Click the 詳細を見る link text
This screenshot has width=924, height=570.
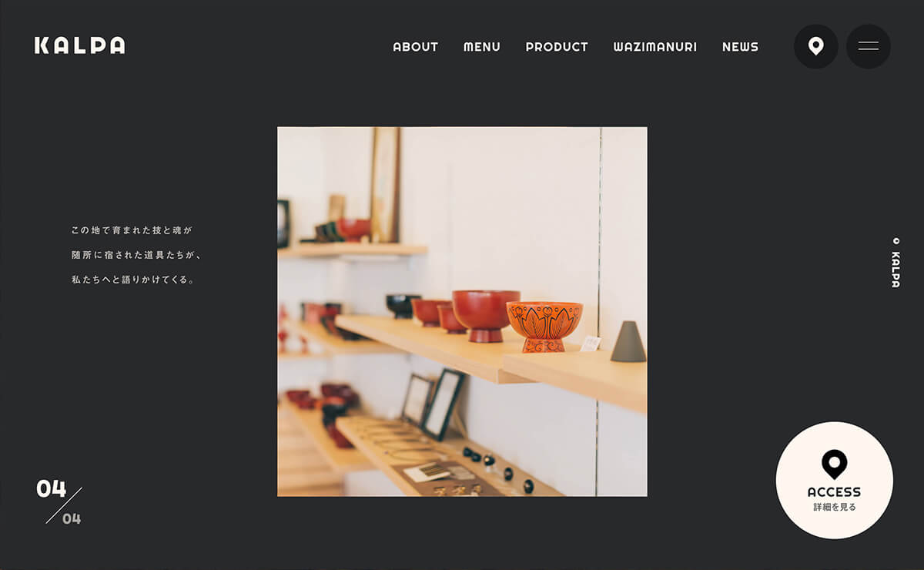click(x=835, y=508)
